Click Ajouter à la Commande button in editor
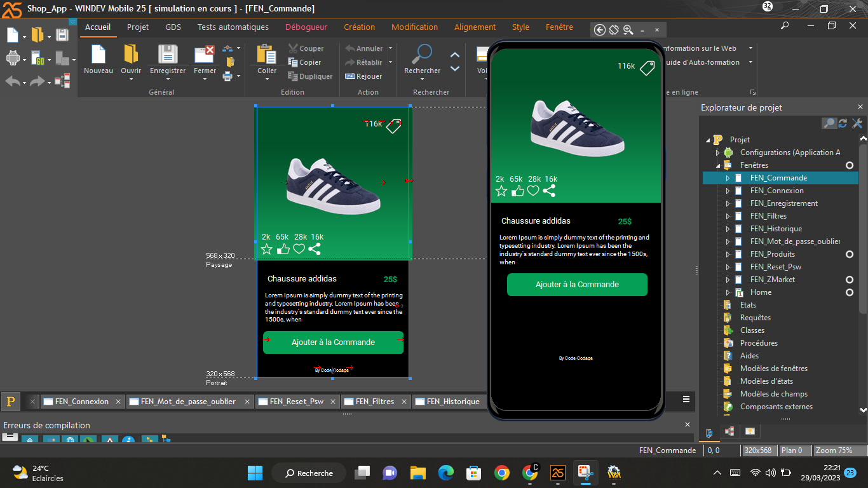 pos(333,342)
